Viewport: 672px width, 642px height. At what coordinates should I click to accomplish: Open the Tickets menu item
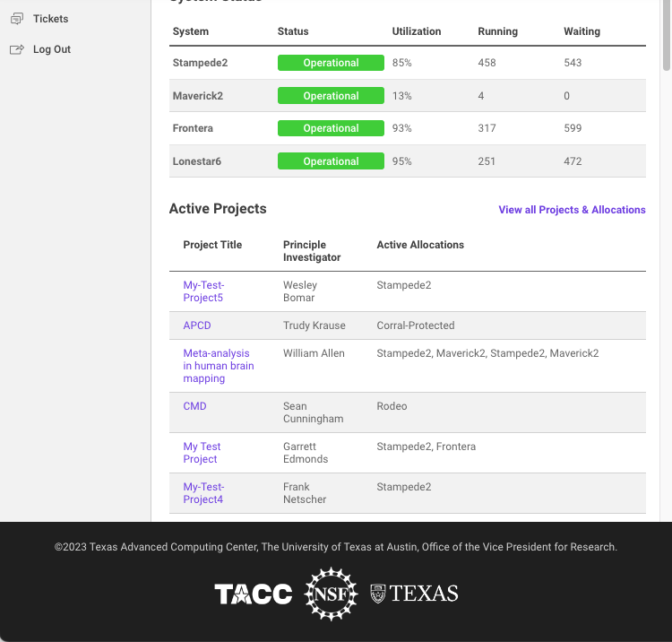click(50, 19)
